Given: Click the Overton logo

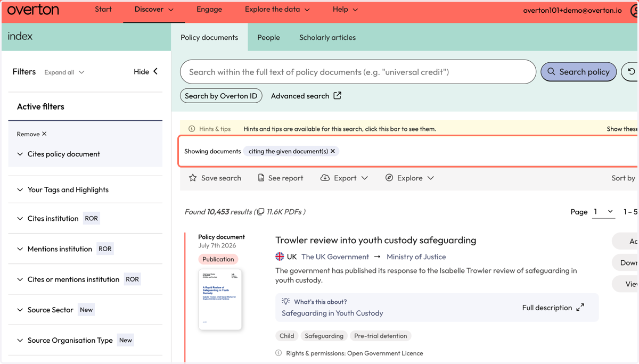Looking at the screenshot, I should [x=33, y=10].
